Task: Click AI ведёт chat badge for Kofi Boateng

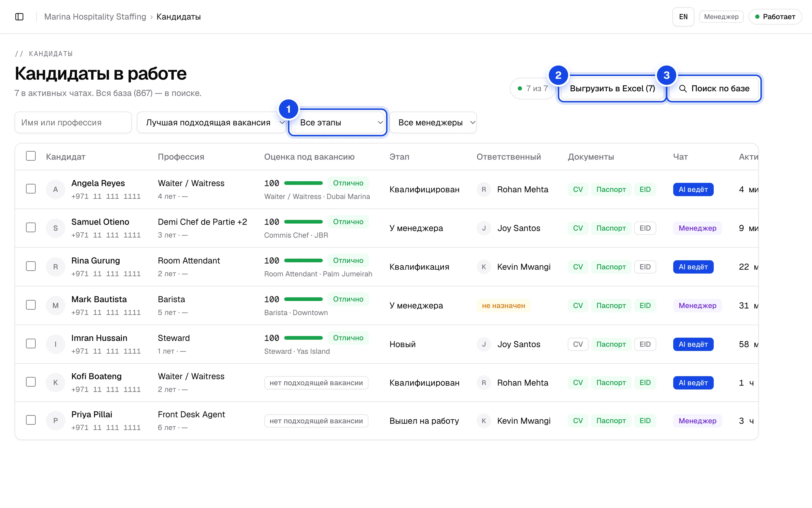Action: click(x=693, y=383)
